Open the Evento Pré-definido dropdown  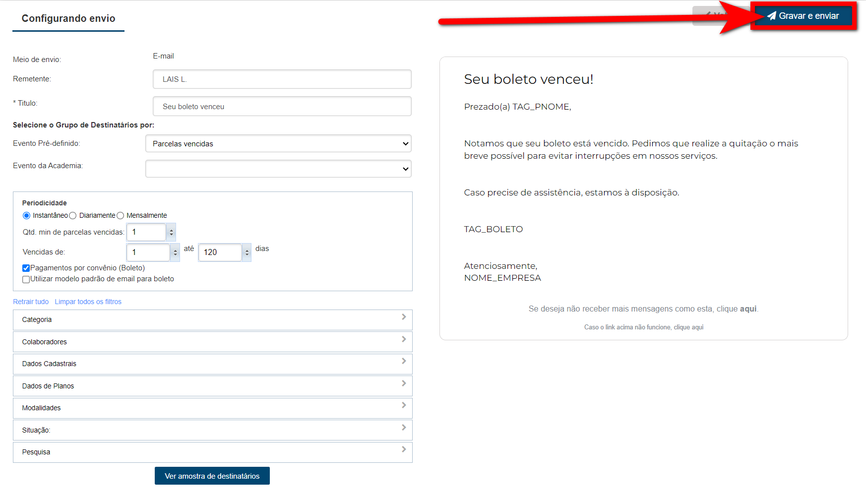(x=278, y=144)
